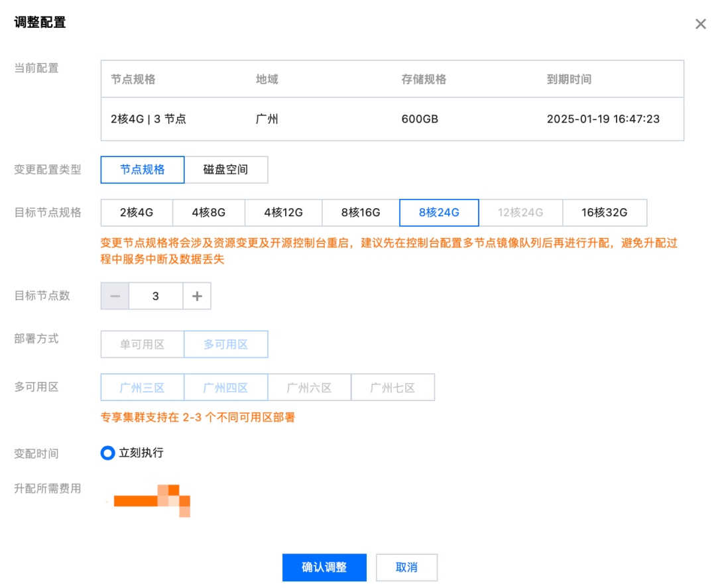The image size is (716, 588).
Task: Choose 8核16G target node spec
Action: tap(361, 213)
